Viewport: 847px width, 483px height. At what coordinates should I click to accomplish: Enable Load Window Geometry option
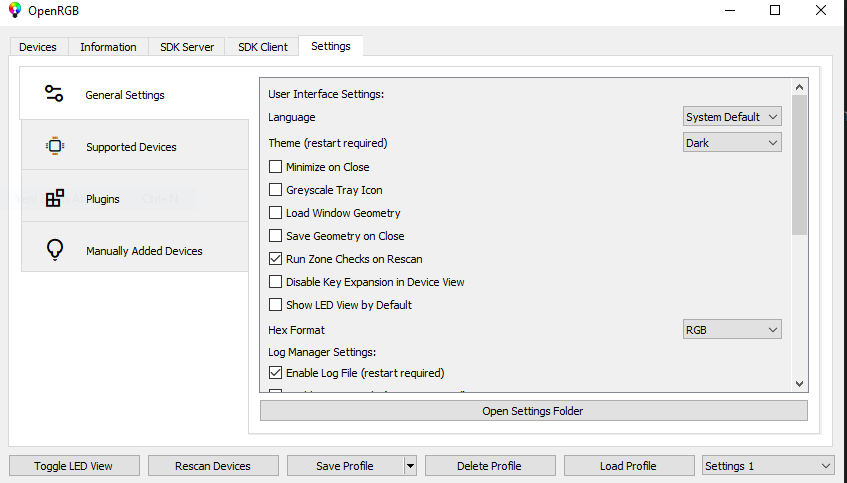pyautogui.click(x=275, y=212)
